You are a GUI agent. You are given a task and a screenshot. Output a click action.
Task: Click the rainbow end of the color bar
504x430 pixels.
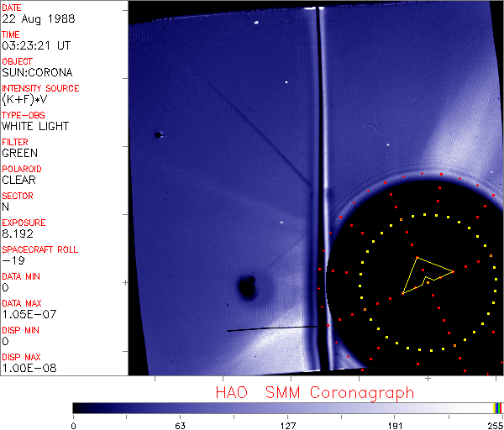(498, 407)
